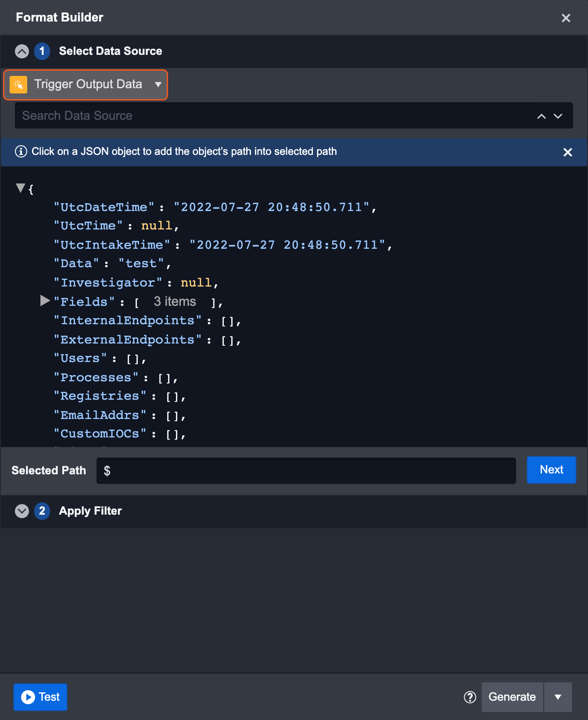Run the Test button
The image size is (588, 720).
[40, 697]
